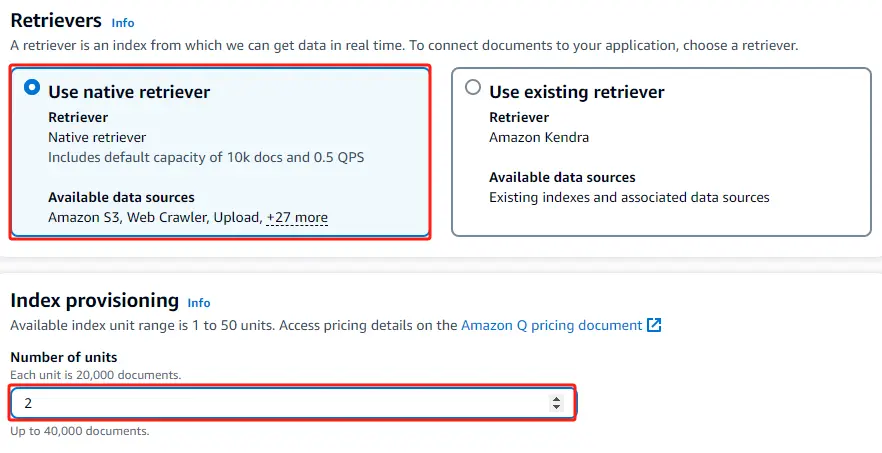
Task: Open the Info link beside Index provisioning
Action: click(199, 302)
